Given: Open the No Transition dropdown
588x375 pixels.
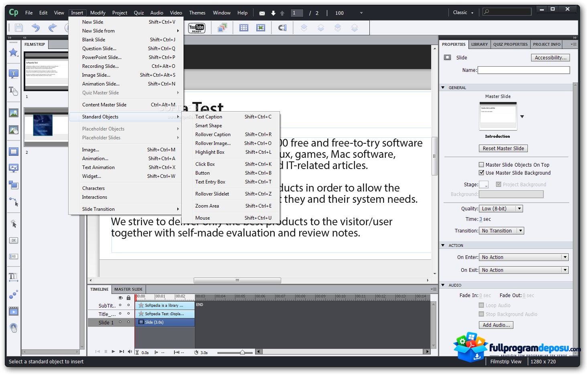Looking at the screenshot, I should [x=501, y=231].
